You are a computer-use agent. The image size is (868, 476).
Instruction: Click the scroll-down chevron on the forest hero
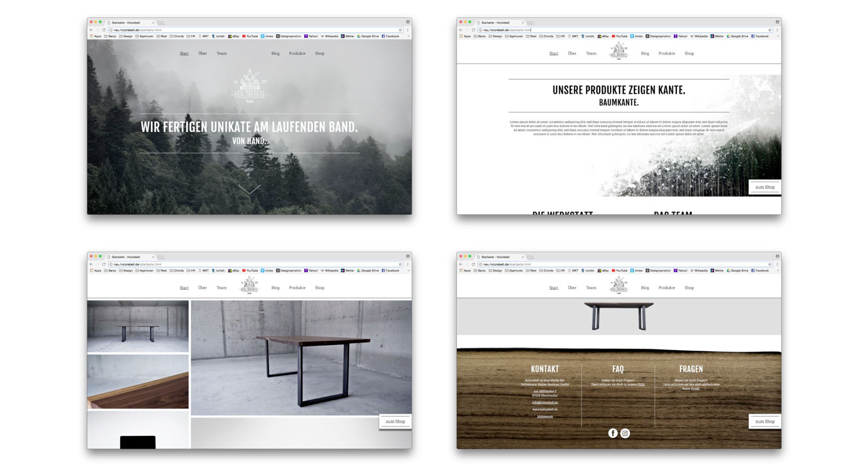250,189
